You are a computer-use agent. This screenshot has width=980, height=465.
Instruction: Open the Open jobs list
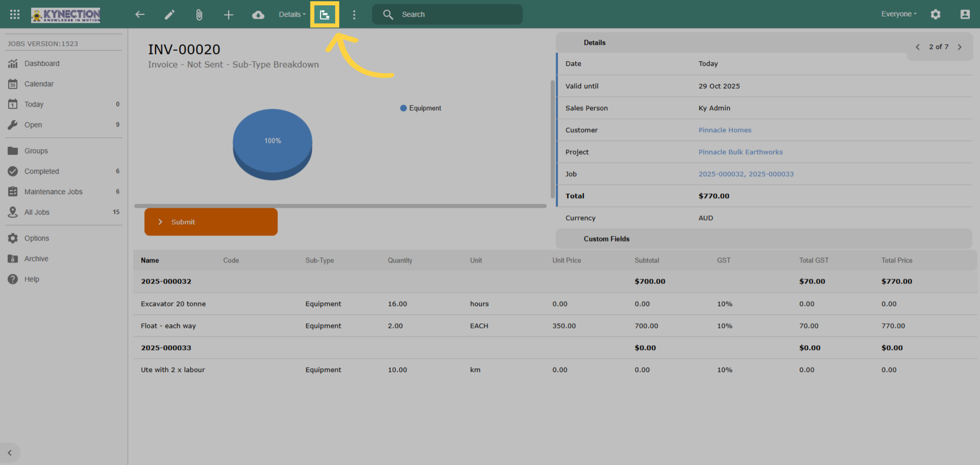click(x=64, y=125)
